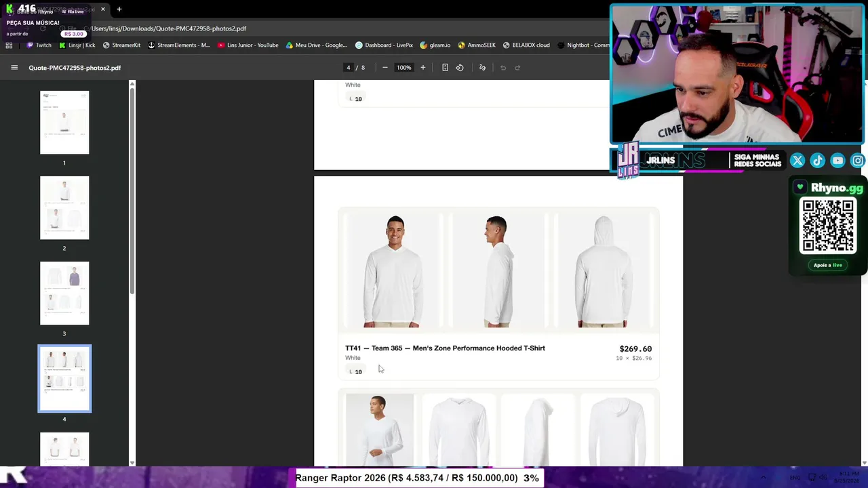Toggle the PDF sidebar menu icon
The width and height of the screenshot is (868, 488).
pyautogui.click(x=14, y=68)
